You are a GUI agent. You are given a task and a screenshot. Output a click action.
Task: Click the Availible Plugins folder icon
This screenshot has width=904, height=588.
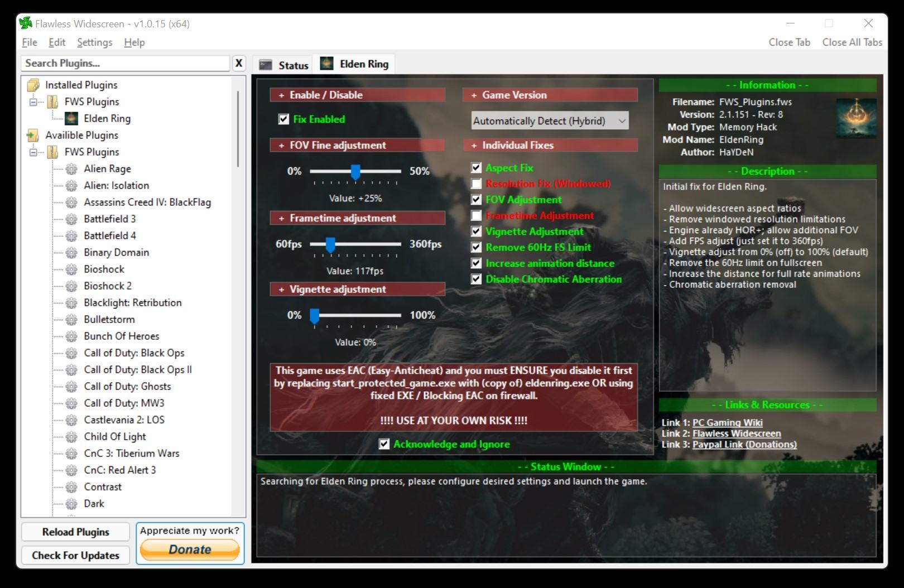point(33,135)
